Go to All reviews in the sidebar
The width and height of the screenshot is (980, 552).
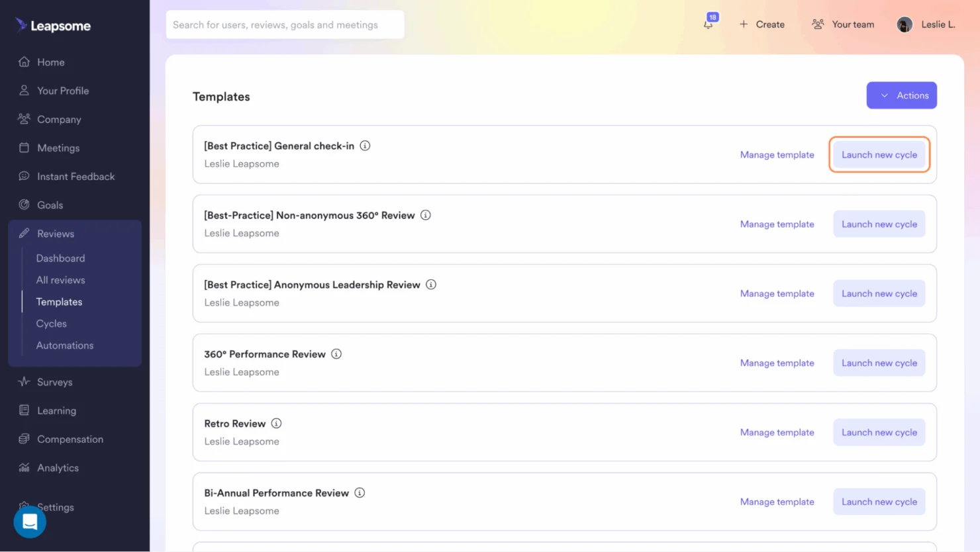pos(60,279)
